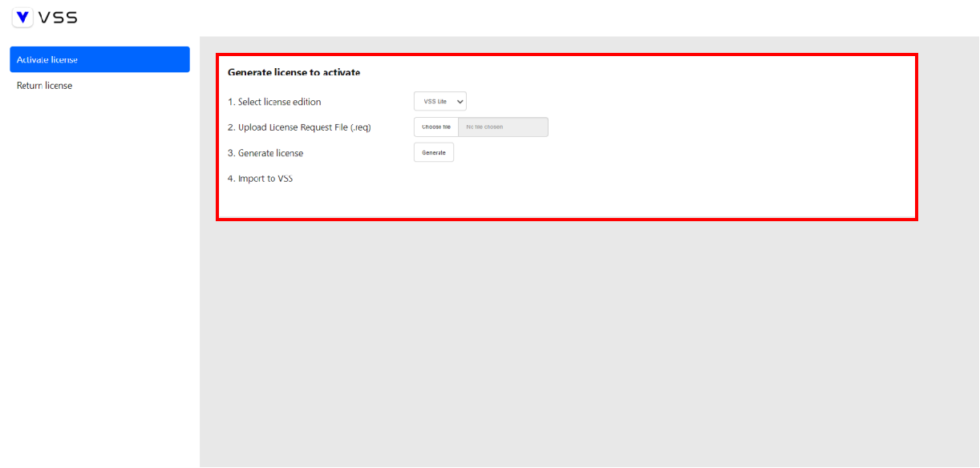This screenshot has width=980, height=468.
Task: Click the VSS wordmark text
Action: (x=58, y=18)
